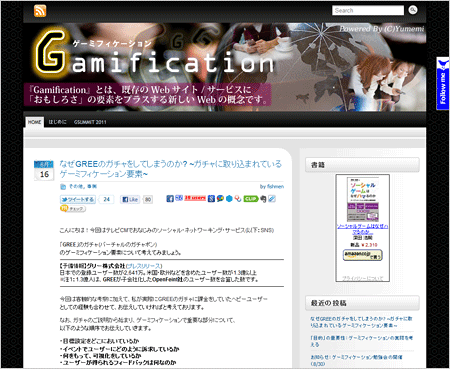Open the GREE ガチャ article title link

click(170, 169)
